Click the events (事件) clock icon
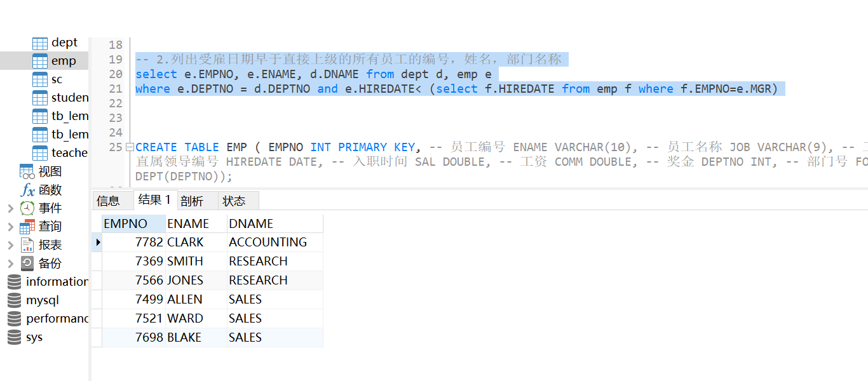 (x=27, y=208)
